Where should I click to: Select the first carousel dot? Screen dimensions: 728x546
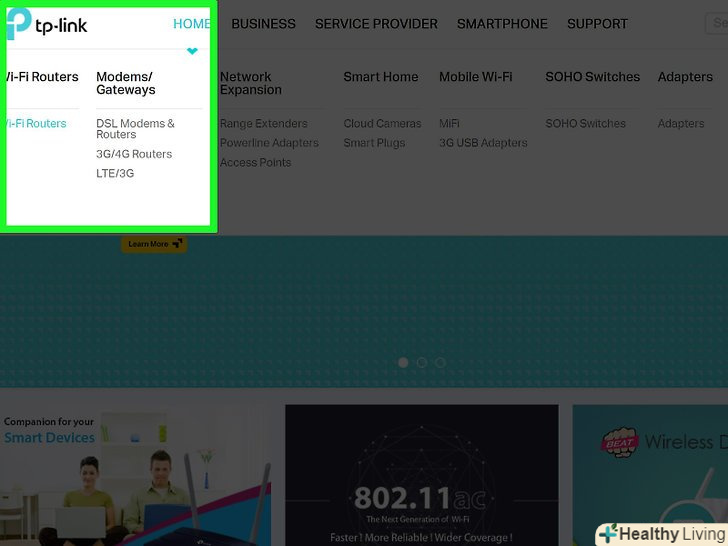(403, 362)
